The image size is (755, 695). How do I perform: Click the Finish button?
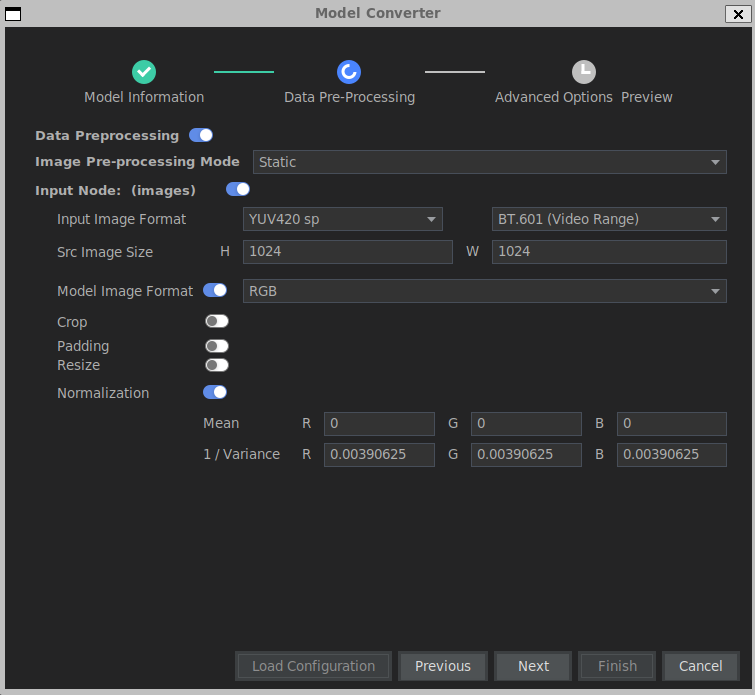pos(617,666)
